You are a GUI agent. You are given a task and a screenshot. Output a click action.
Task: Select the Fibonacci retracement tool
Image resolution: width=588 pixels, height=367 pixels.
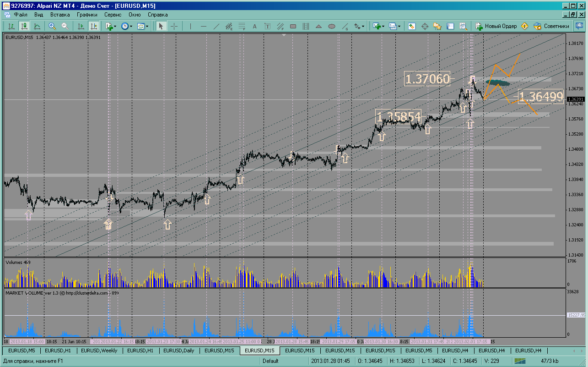click(x=242, y=26)
